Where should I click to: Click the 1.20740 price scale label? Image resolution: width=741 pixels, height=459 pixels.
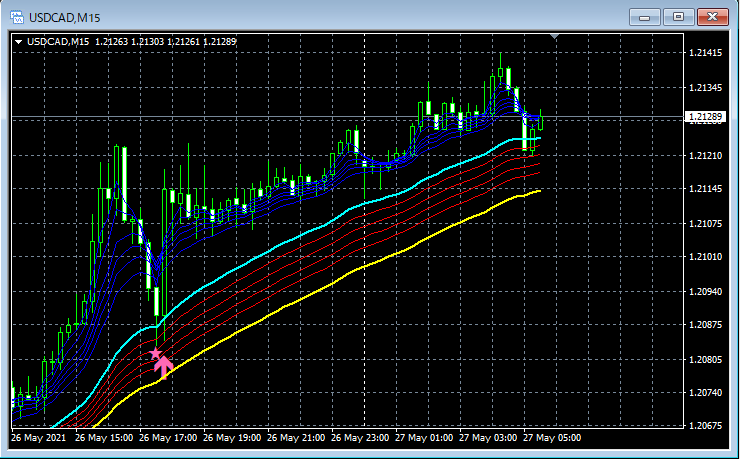pyautogui.click(x=706, y=393)
